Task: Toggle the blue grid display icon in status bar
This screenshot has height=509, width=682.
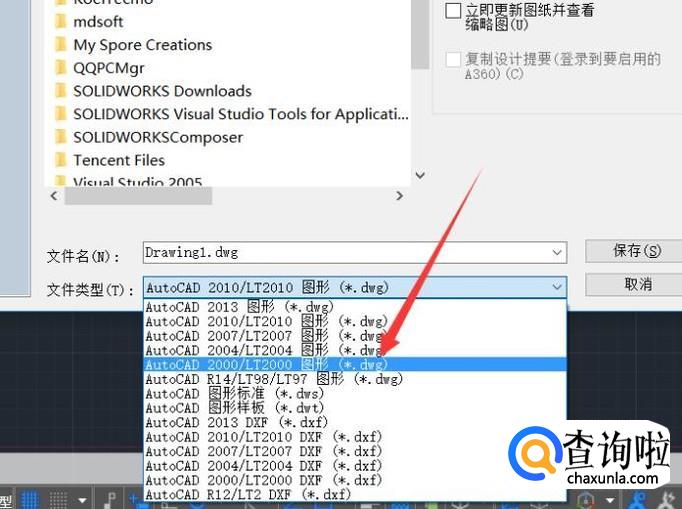Action: tap(30, 499)
